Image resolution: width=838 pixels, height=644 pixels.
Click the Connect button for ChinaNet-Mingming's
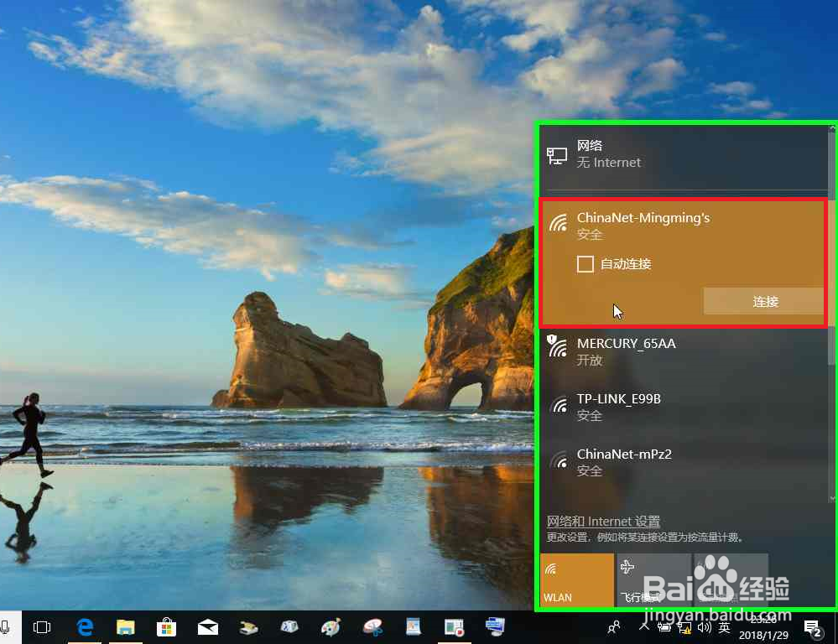point(764,301)
